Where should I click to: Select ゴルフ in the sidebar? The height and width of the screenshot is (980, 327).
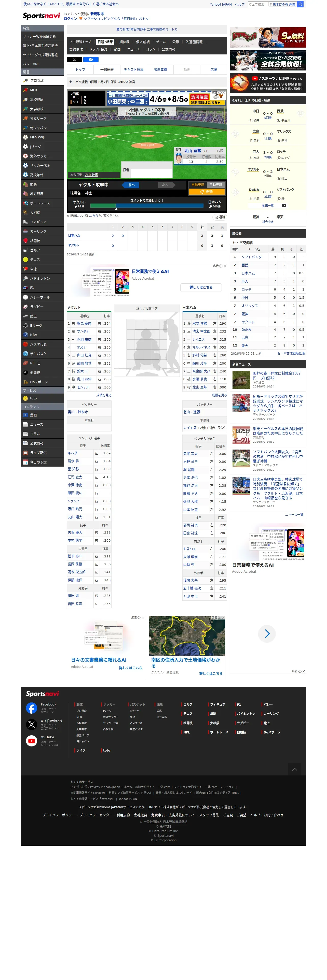coord(42,250)
